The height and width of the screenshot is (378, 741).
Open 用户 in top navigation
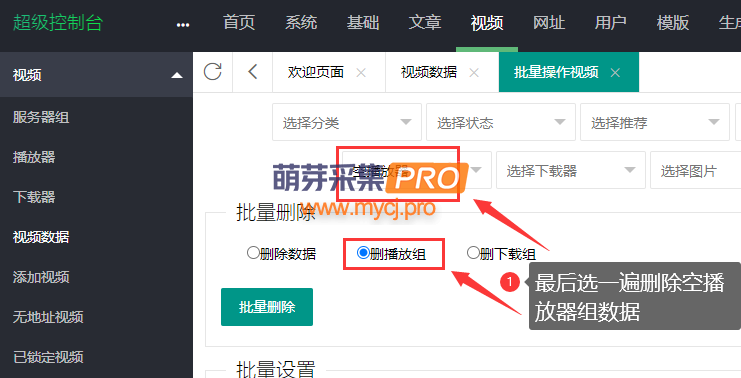[x=611, y=23]
